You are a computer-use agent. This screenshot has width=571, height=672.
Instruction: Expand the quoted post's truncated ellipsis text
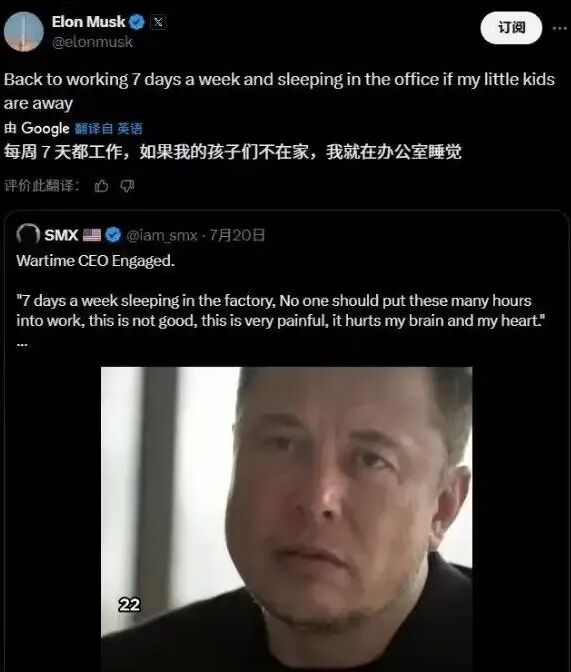22,344
